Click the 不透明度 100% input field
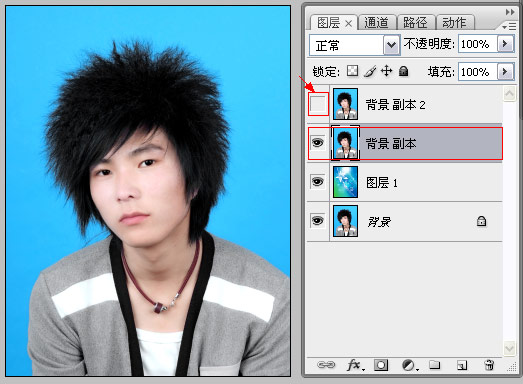Screen dimensions: 523x384 point(478,44)
